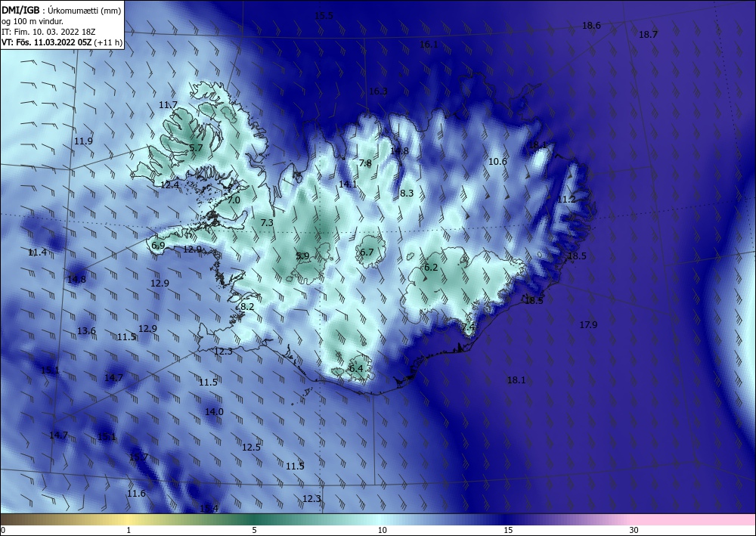The width and height of the screenshot is (756, 536).
Task: Click the 13.6 value label
Action: pos(87,330)
